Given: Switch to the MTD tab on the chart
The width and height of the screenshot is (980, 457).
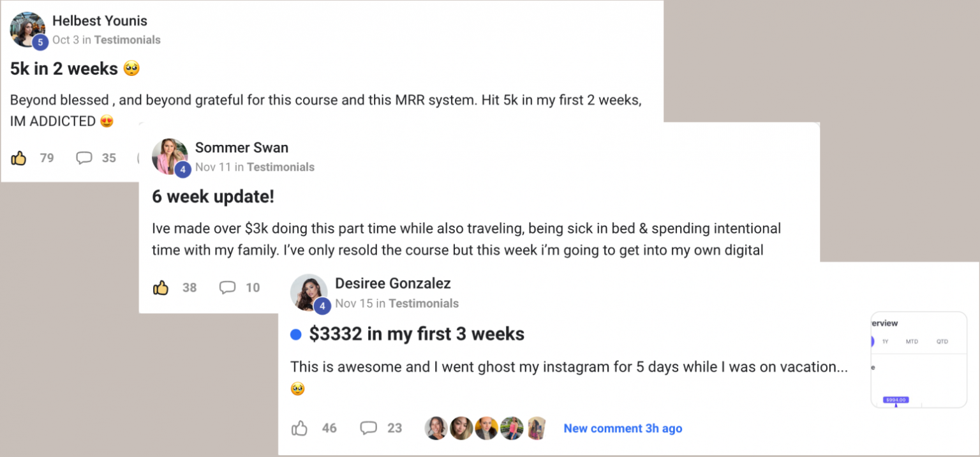Looking at the screenshot, I should [x=912, y=341].
